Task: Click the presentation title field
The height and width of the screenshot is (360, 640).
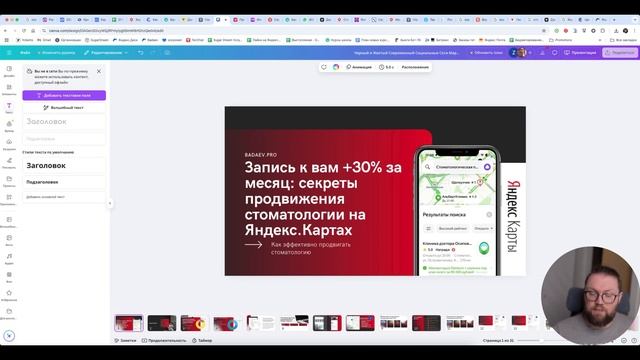Action: point(406,53)
